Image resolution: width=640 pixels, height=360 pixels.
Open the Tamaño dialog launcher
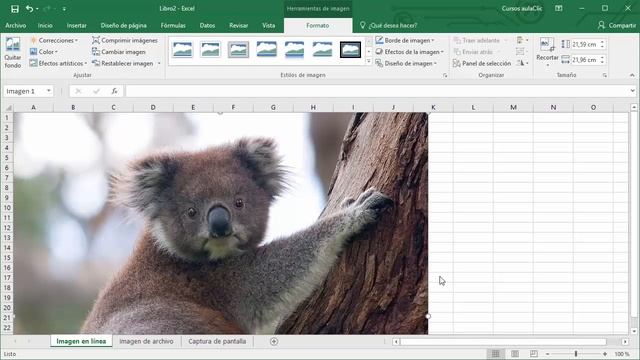(x=604, y=76)
